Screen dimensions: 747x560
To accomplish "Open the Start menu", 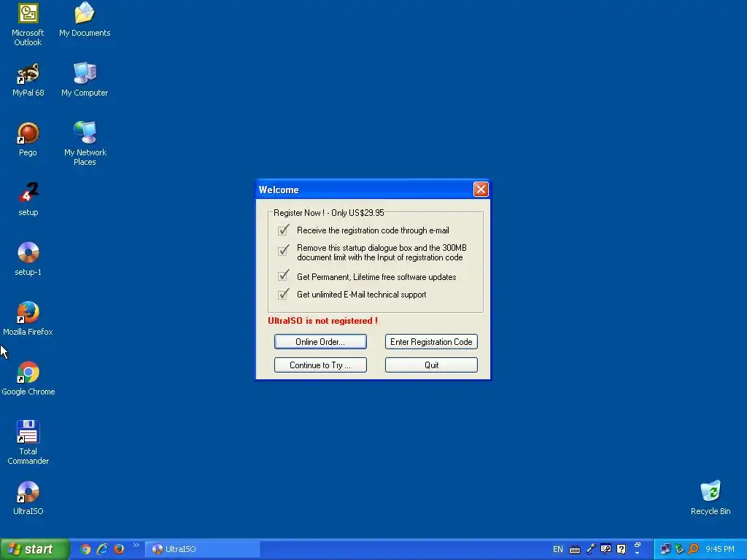I will click(x=34, y=549).
